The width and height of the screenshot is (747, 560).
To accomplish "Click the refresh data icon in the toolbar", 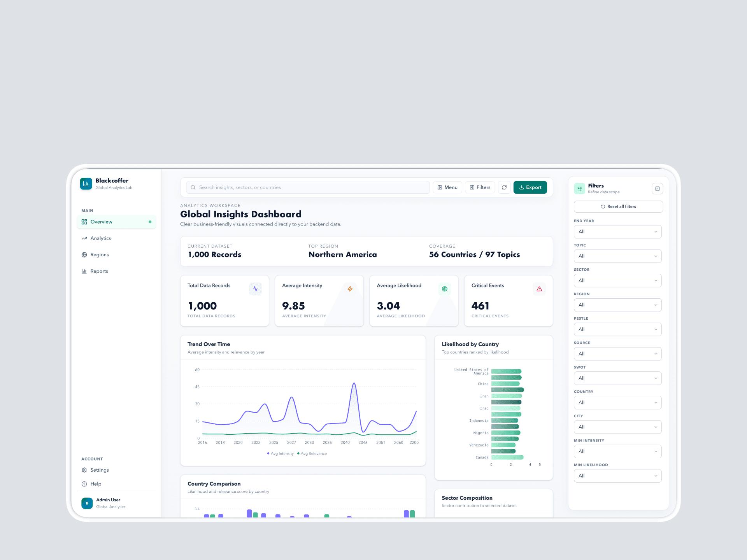I will pos(504,187).
